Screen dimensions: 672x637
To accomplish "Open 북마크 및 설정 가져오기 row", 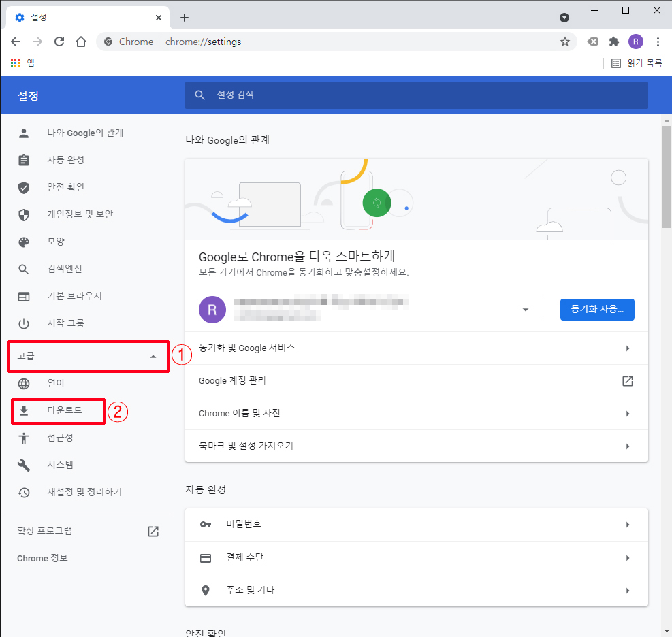I will [x=416, y=446].
